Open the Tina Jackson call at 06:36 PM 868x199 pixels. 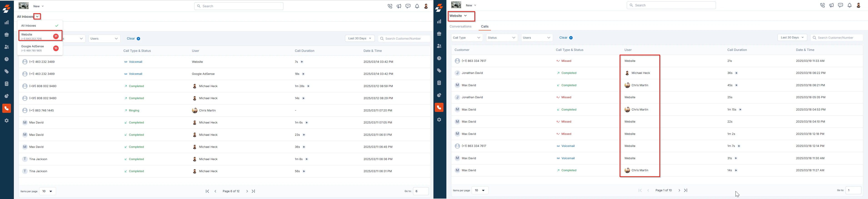point(224,159)
